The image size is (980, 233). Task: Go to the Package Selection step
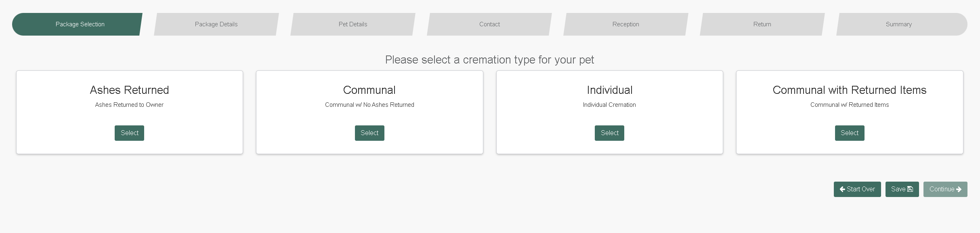coord(80,24)
